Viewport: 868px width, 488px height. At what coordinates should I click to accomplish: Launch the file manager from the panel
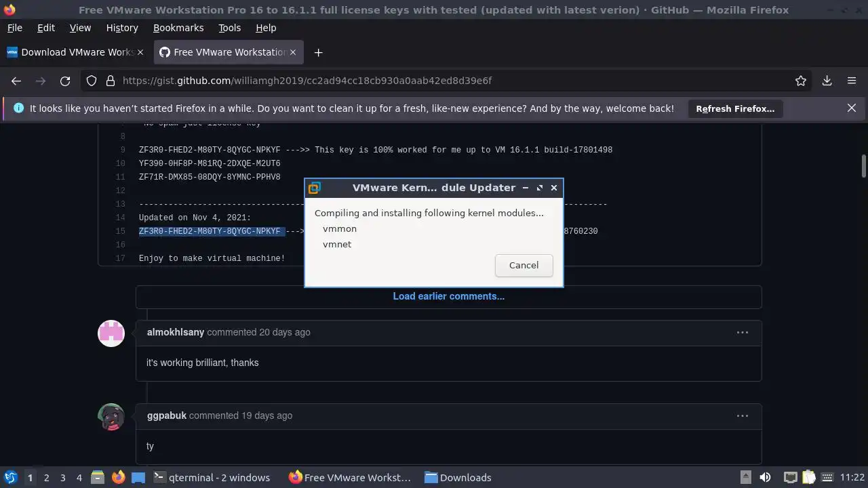coord(97,477)
